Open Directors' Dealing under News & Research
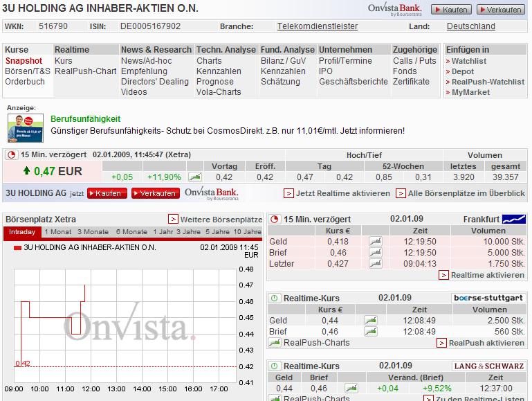The width and height of the screenshot is (532, 401). click(x=154, y=82)
